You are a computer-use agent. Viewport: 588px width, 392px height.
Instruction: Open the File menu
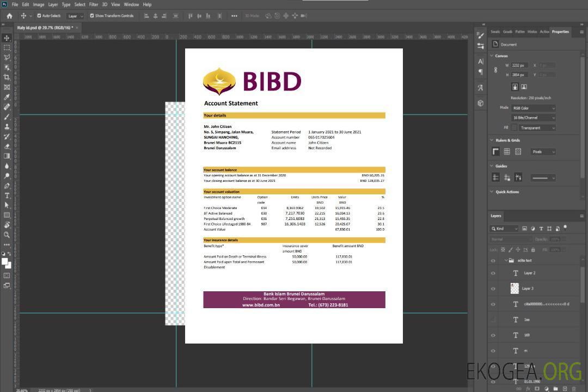coord(15,4)
